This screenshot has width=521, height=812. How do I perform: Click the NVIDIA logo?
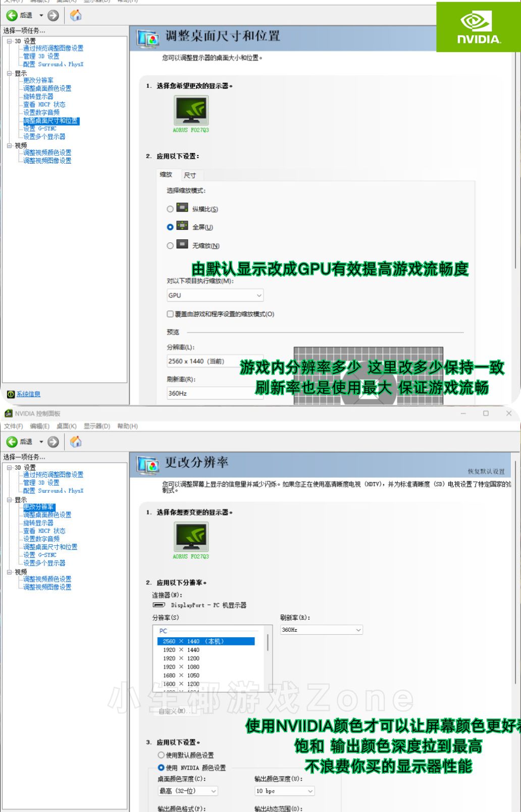click(x=479, y=27)
